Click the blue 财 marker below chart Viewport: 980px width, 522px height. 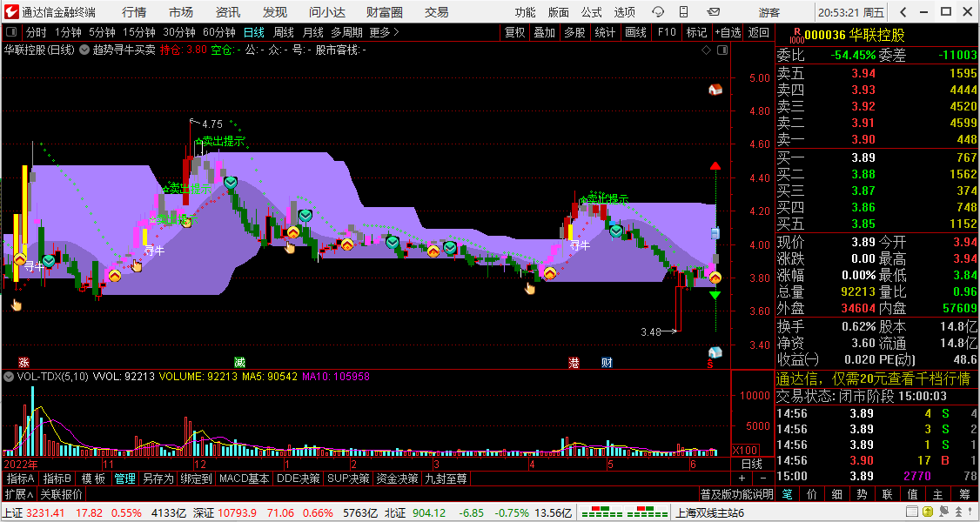point(607,362)
